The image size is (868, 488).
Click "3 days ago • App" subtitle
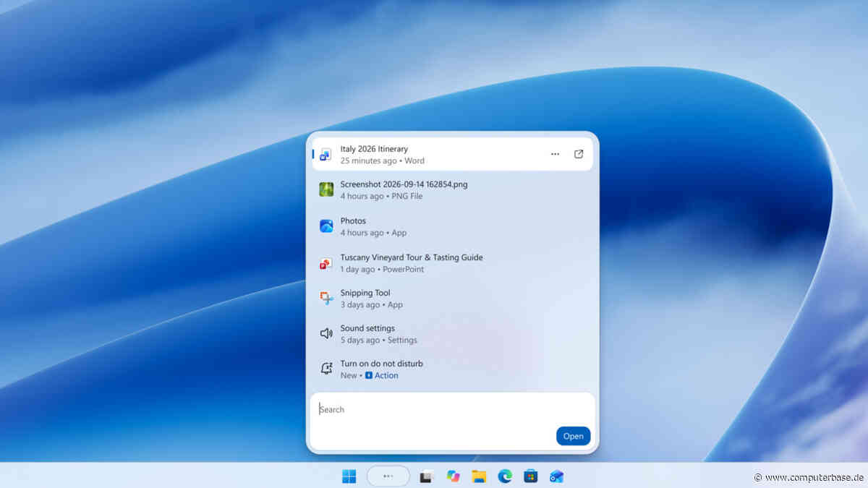372,304
